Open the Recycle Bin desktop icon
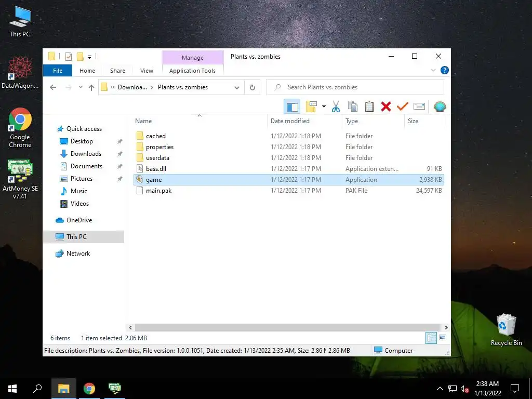Screen dimensions: 532x399 point(506,329)
